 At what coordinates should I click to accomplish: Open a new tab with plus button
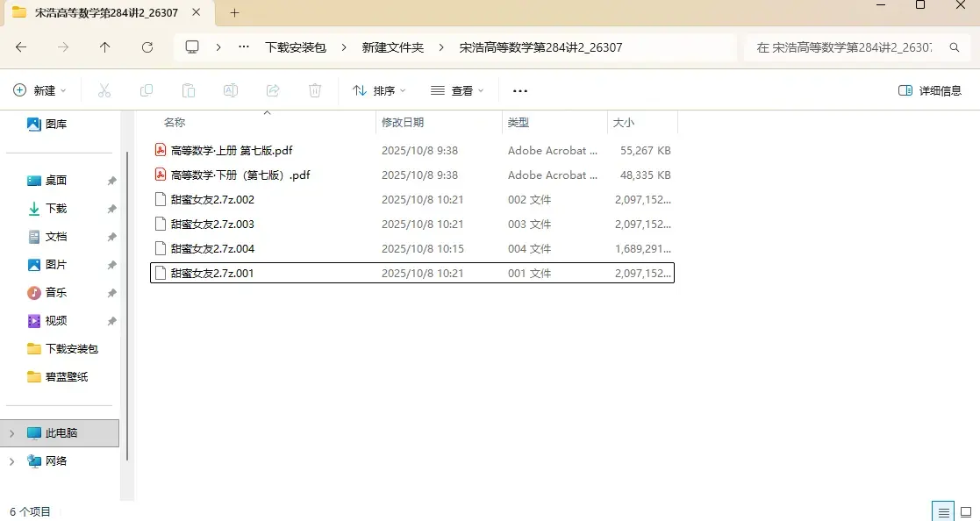tap(234, 12)
